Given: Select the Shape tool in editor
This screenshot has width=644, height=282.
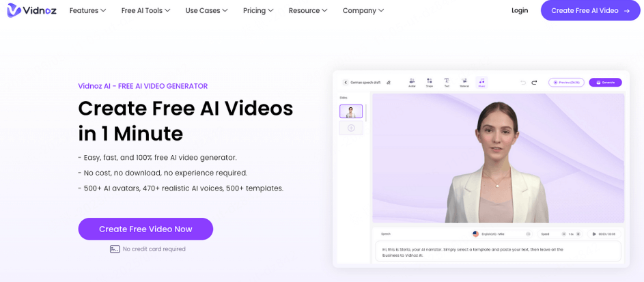Looking at the screenshot, I should [429, 83].
